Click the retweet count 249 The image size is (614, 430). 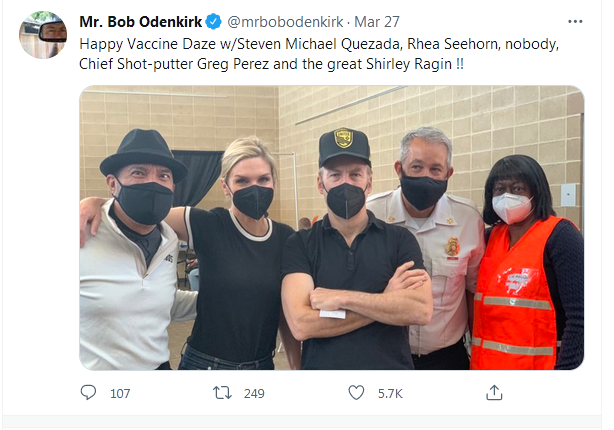(254, 394)
